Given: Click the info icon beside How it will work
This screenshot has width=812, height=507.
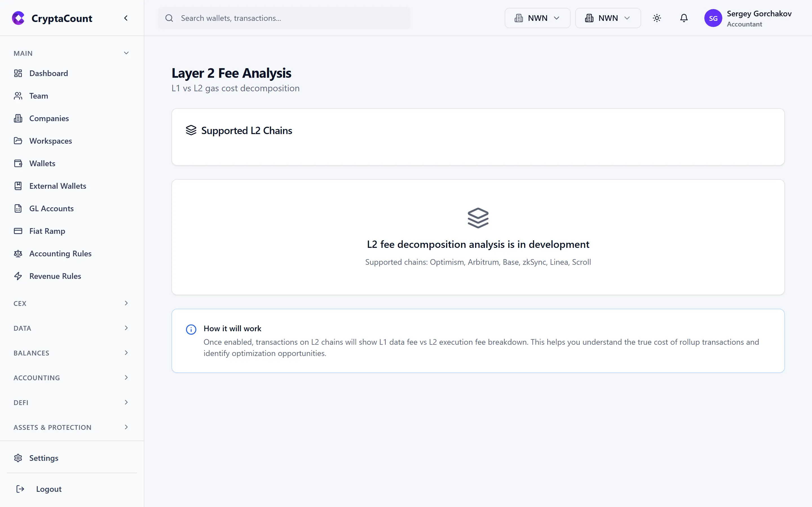Looking at the screenshot, I should (x=191, y=329).
